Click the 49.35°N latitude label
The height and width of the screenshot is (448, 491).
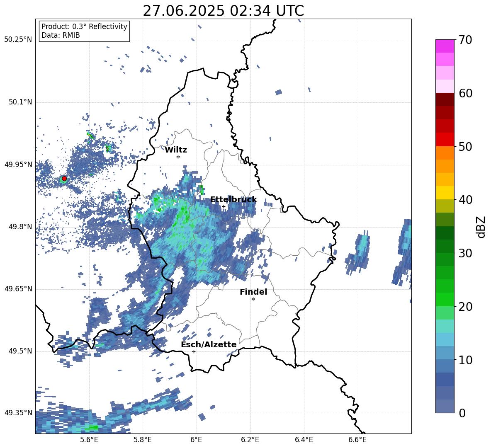(x=18, y=413)
